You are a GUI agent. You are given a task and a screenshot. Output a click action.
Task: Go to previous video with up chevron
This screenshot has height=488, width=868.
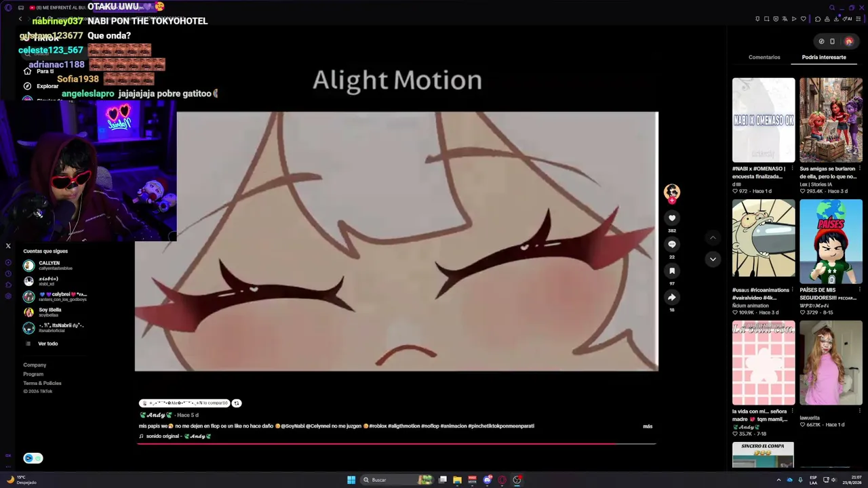pos(713,238)
